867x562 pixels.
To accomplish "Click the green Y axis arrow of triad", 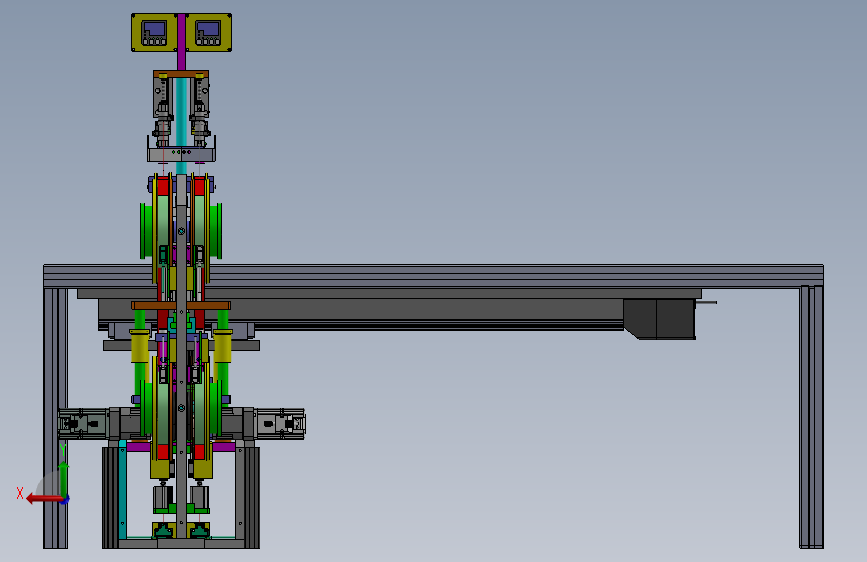I will tap(64, 479).
